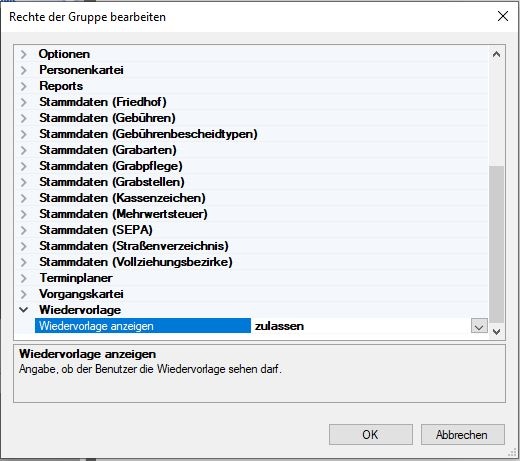Click the scrollbar up arrow
Screen dimensions: 520x461
(496, 54)
